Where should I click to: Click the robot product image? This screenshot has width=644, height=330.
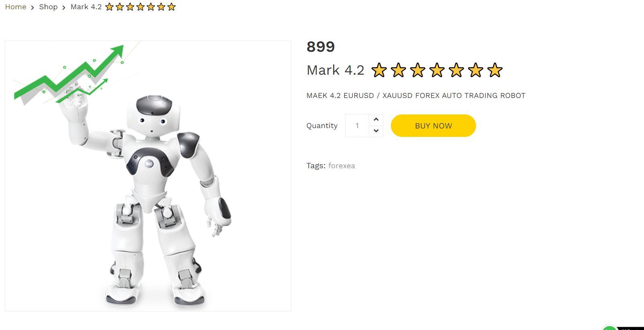[x=148, y=175]
